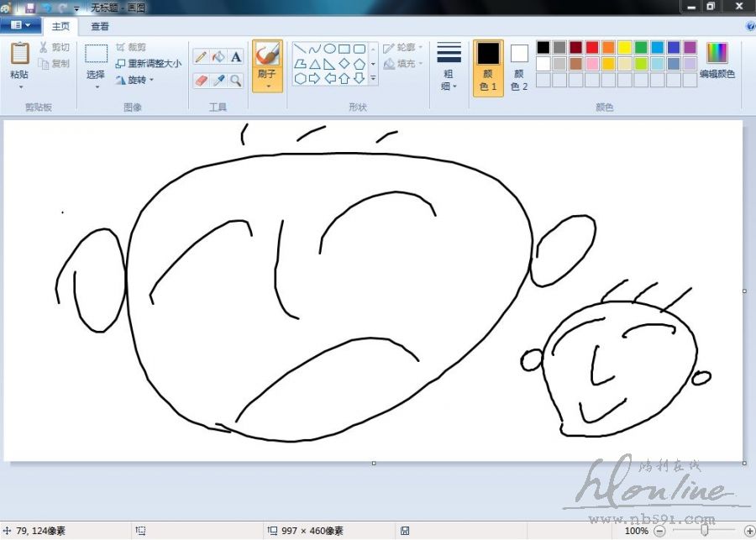Choose the Oval shape from shapes gallery

[330, 49]
